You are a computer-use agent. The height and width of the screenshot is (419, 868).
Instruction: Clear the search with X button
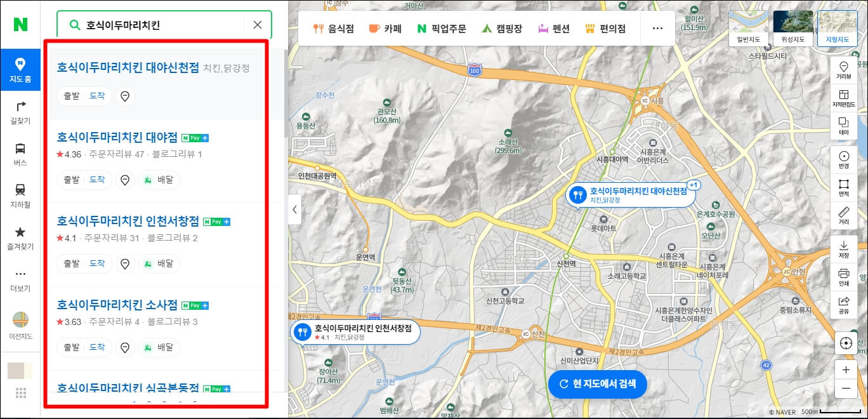257,25
